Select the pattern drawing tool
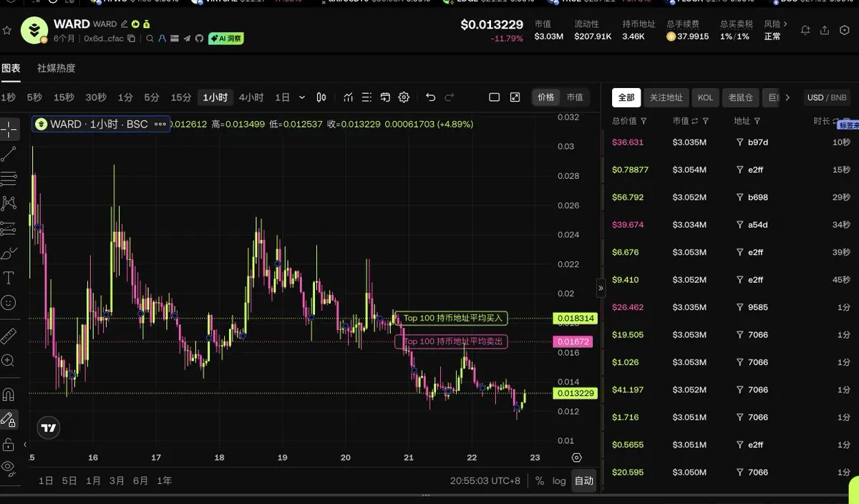Screen dimensions: 859x504 pyautogui.click(x=9, y=203)
